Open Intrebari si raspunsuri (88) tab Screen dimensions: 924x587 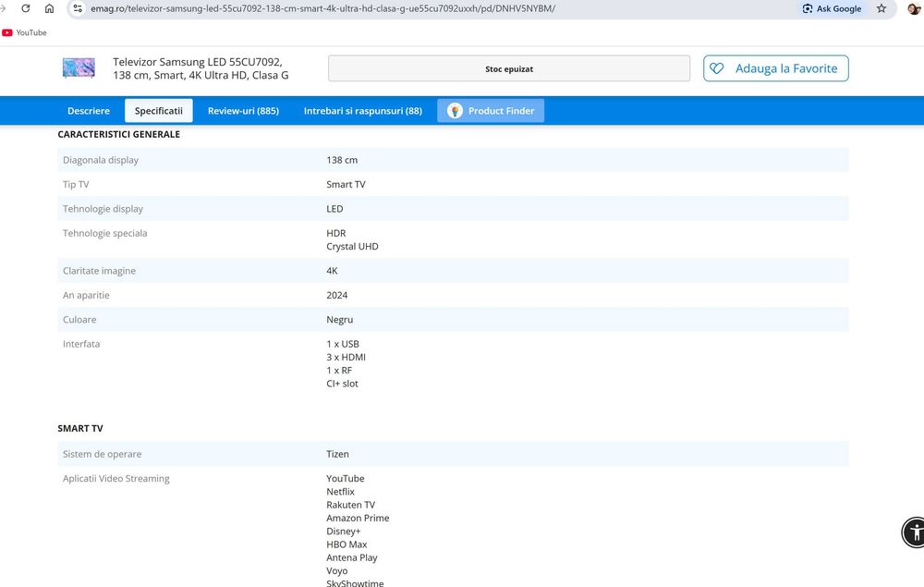coord(363,111)
